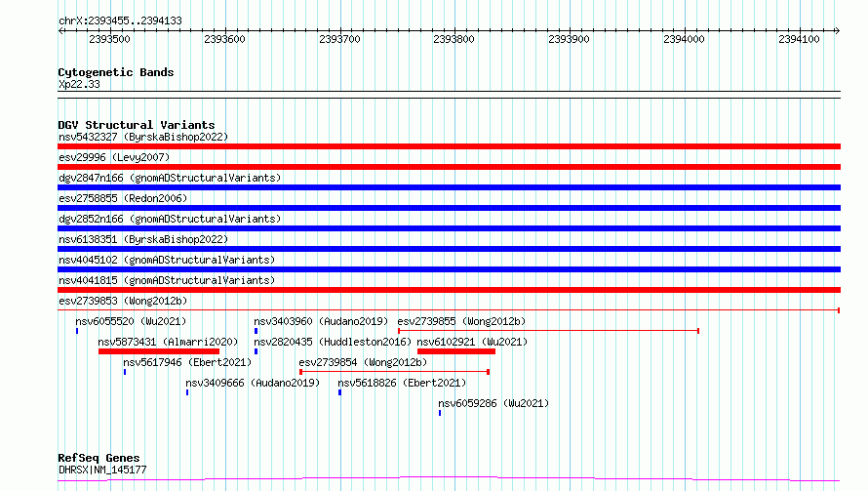Viewport: 868px width, 491px height.
Task: Open variant dgv2847n166 label
Action: 170,178
